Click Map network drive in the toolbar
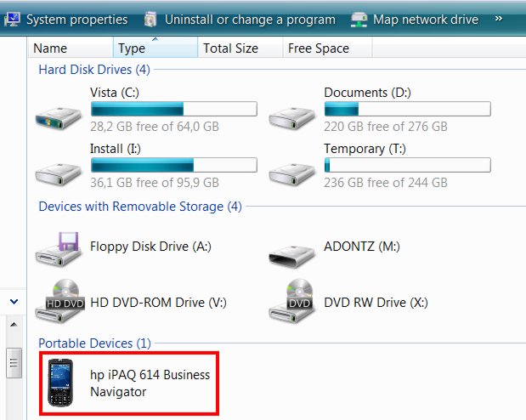The height and width of the screenshot is (420, 526). pyautogui.click(x=415, y=20)
